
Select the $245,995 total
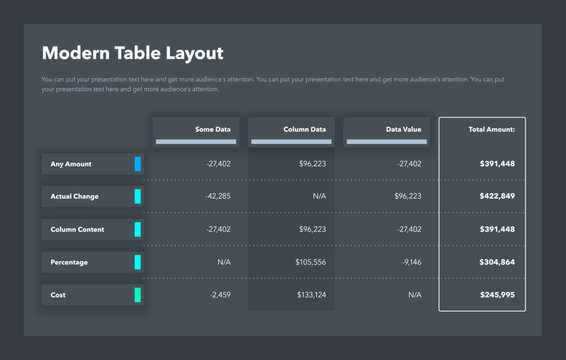click(x=497, y=295)
